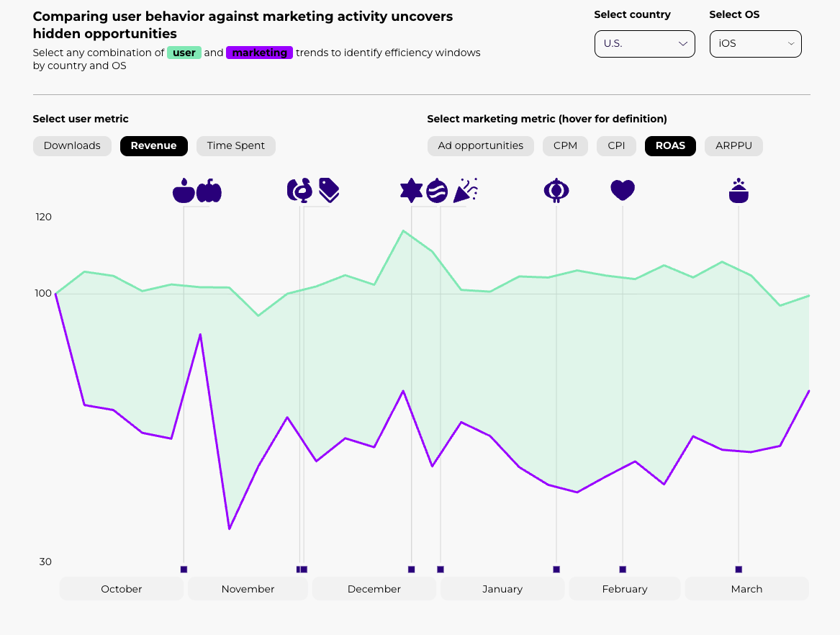Click the Black Friday price tag icon

pyautogui.click(x=329, y=190)
